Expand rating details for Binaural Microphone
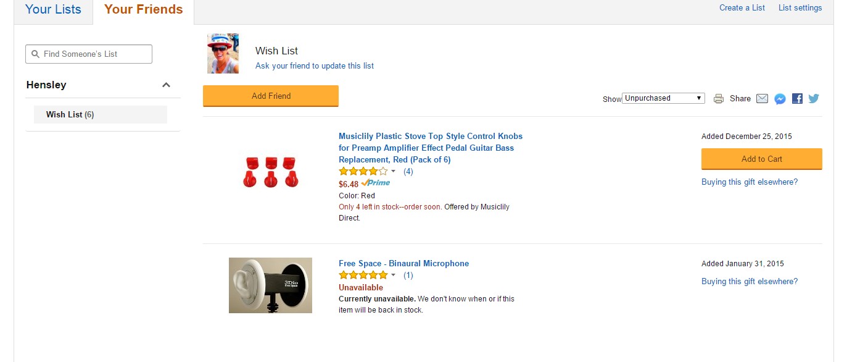 [x=394, y=276]
